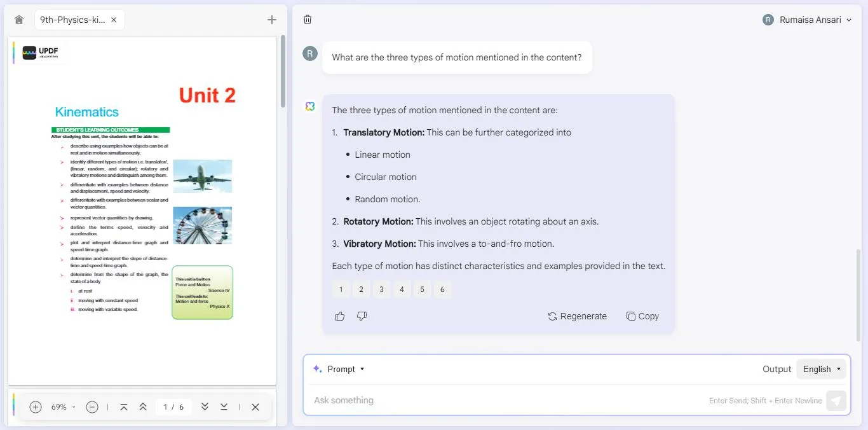This screenshot has height=430, width=868.
Task: Add a new tab with plus icon
Action: click(272, 20)
